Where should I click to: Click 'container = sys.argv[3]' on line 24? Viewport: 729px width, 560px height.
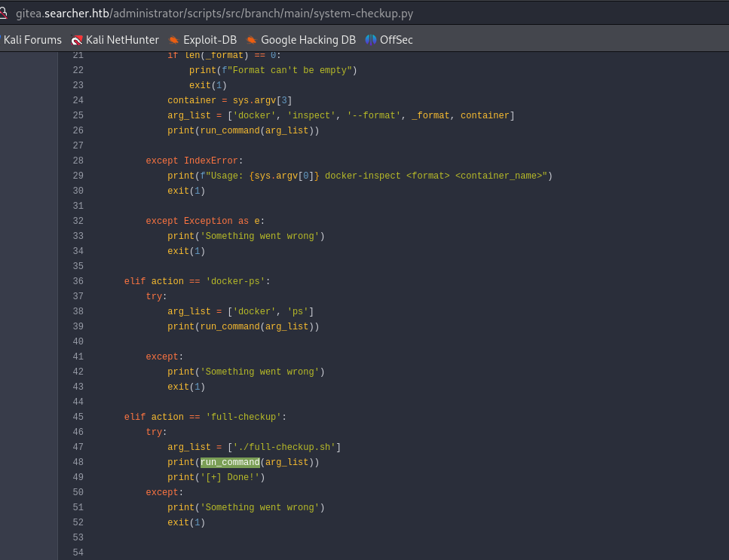point(230,100)
